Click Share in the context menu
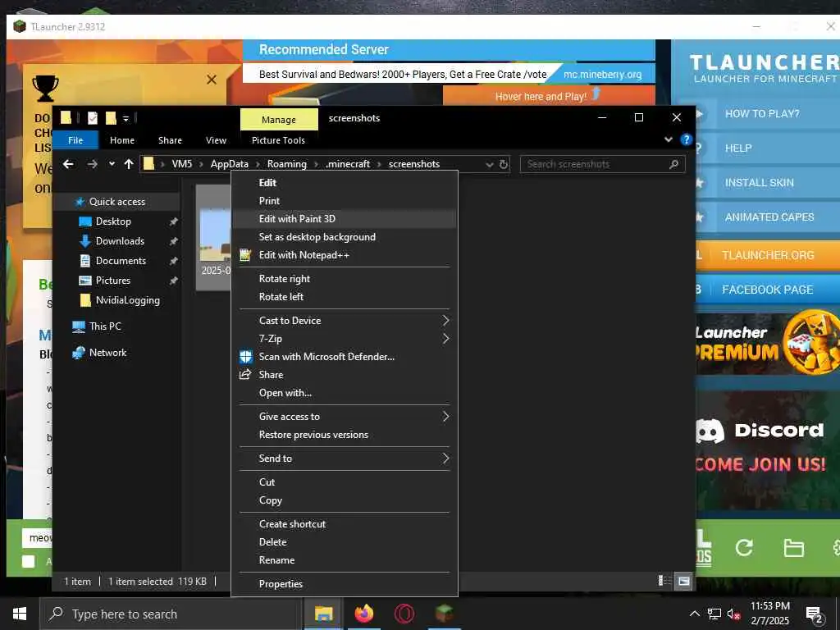This screenshot has height=630, width=840. coord(344,375)
